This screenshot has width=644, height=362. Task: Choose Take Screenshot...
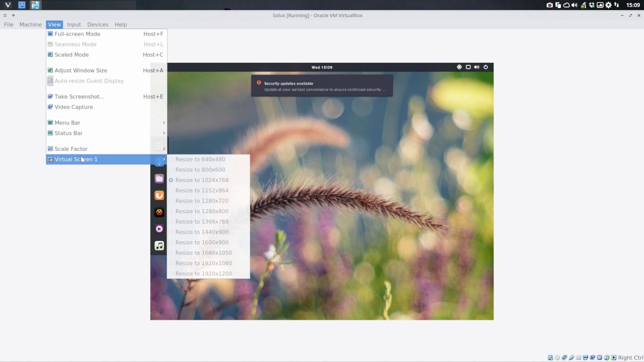(106, 97)
